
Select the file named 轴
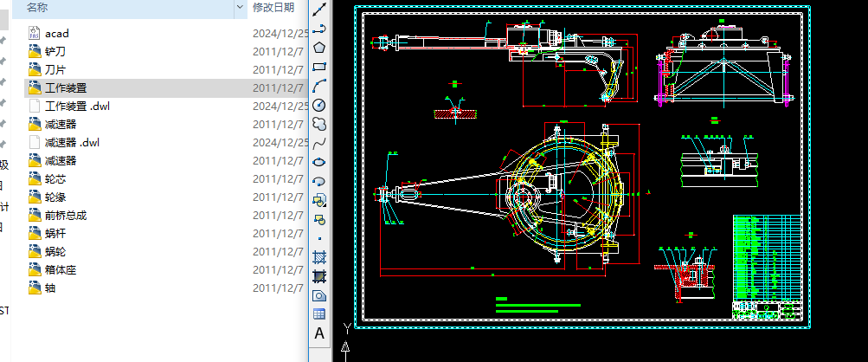[x=50, y=288]
